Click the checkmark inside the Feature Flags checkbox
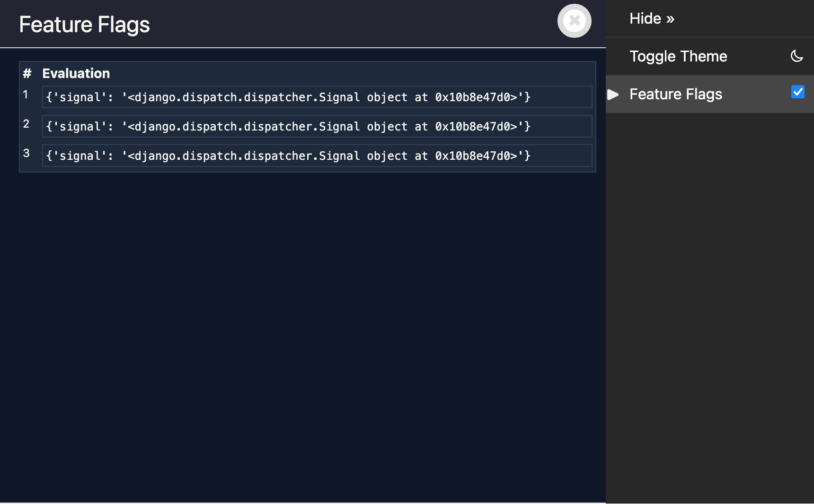814x504 pixels. click(x=798, y=92)
